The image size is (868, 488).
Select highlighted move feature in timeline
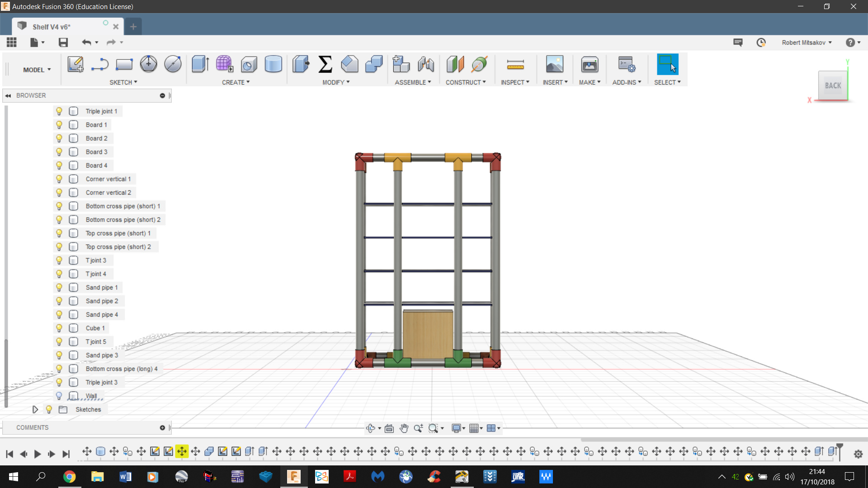point(182,451)
